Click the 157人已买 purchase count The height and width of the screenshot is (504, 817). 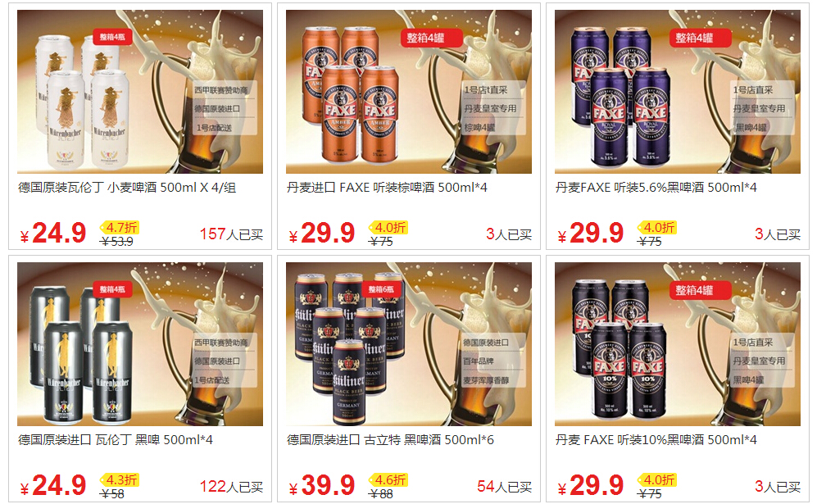(x=231, y=234)
